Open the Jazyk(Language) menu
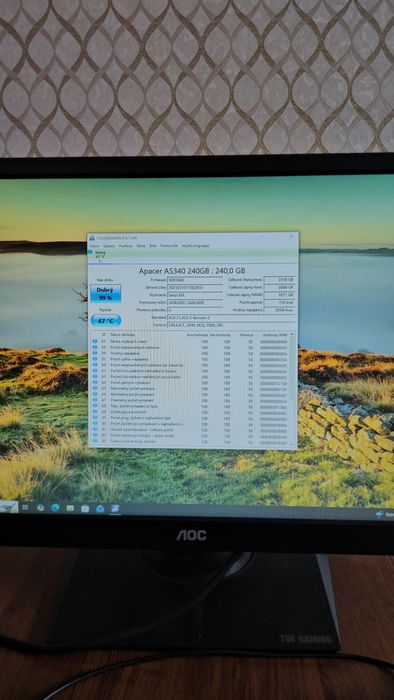The width and height of the screenshot is (394, 700). 195,246
